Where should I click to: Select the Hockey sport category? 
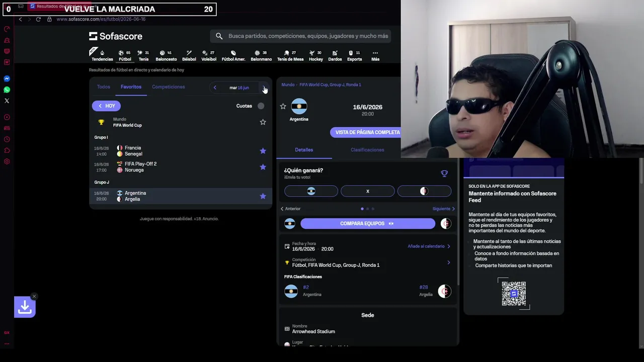click(316, 55)
